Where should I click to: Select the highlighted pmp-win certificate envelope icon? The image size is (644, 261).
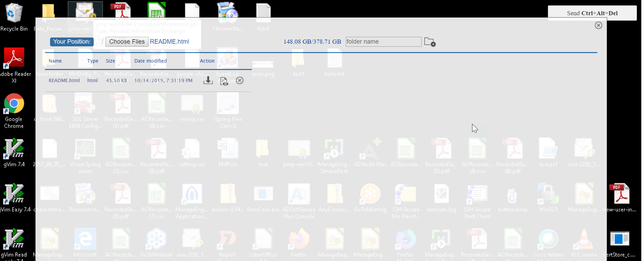pos(85,17)
